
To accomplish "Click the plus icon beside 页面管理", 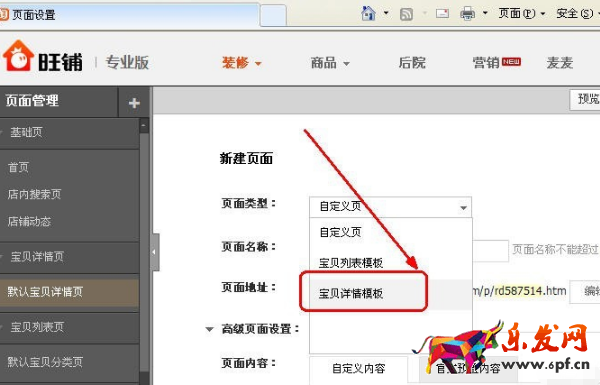I will click(134, 103).
